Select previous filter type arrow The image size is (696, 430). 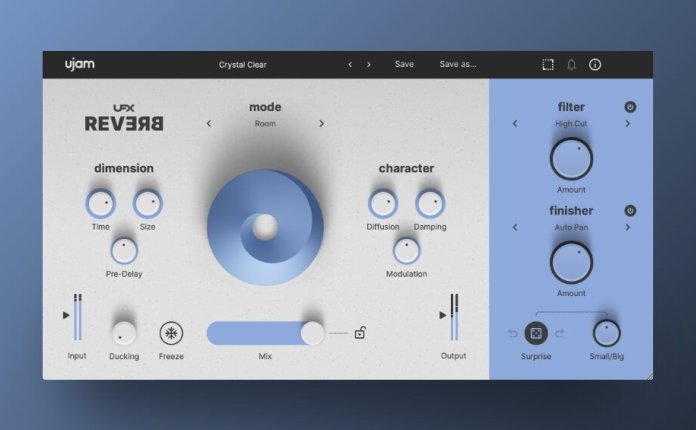[515, 123]
